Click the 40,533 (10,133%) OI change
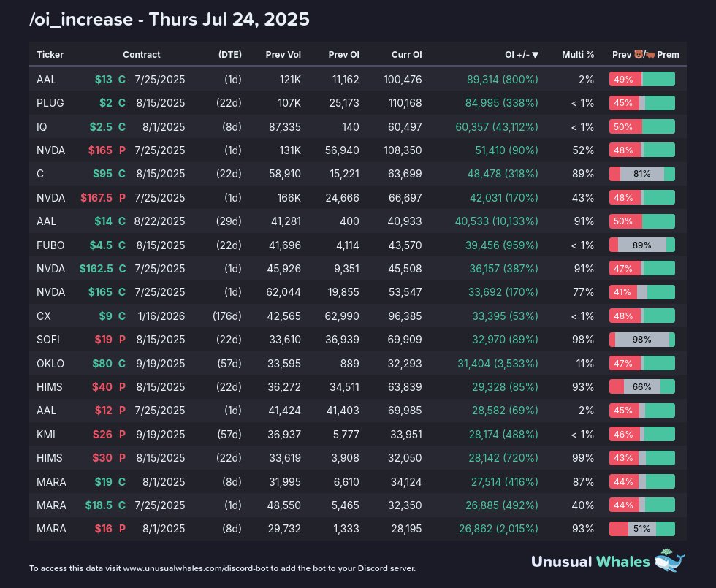Viewport: 716px width, 588px height. [x=496, y=221]
